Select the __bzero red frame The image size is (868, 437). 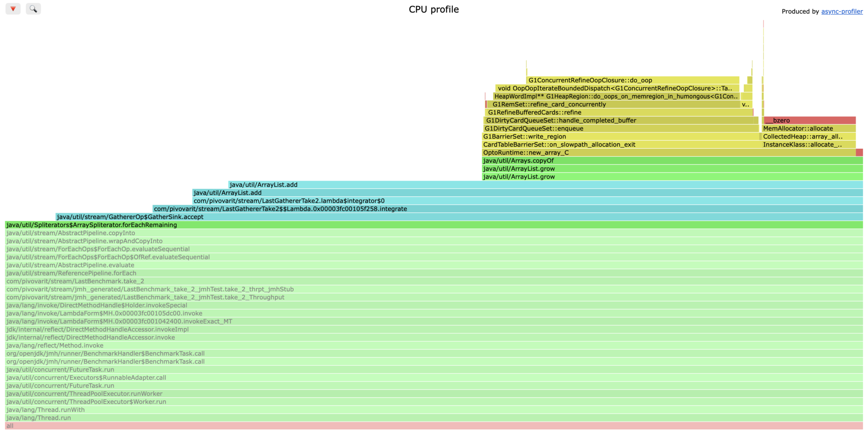pyautogui.click(x=809, y=120)
